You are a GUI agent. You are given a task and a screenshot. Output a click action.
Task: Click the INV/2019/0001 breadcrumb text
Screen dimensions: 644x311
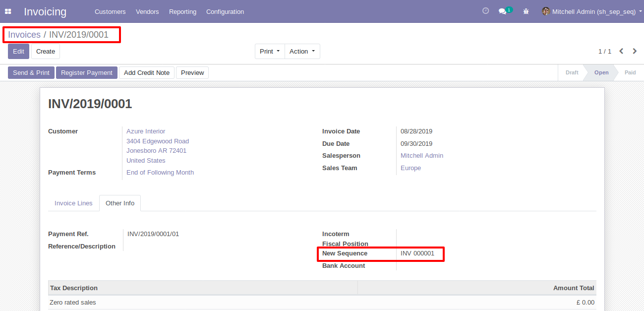pyautogui.click(x=78, y=35)
